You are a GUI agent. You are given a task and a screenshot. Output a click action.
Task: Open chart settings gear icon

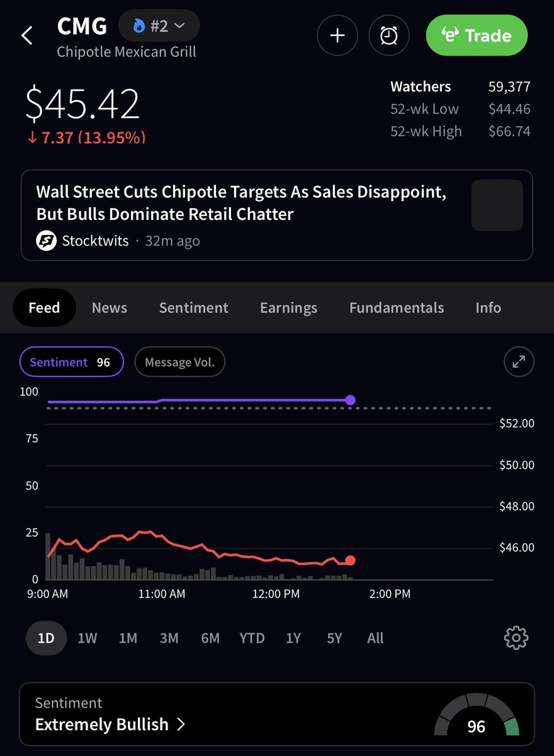pos(516,638)
